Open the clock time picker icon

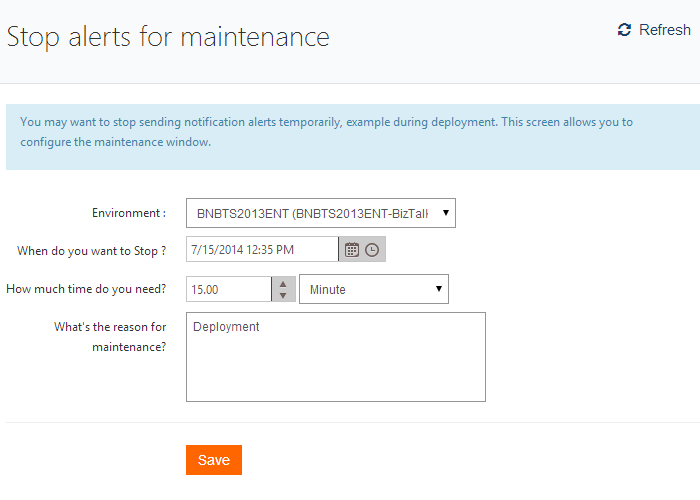click(x=372, y=250)
